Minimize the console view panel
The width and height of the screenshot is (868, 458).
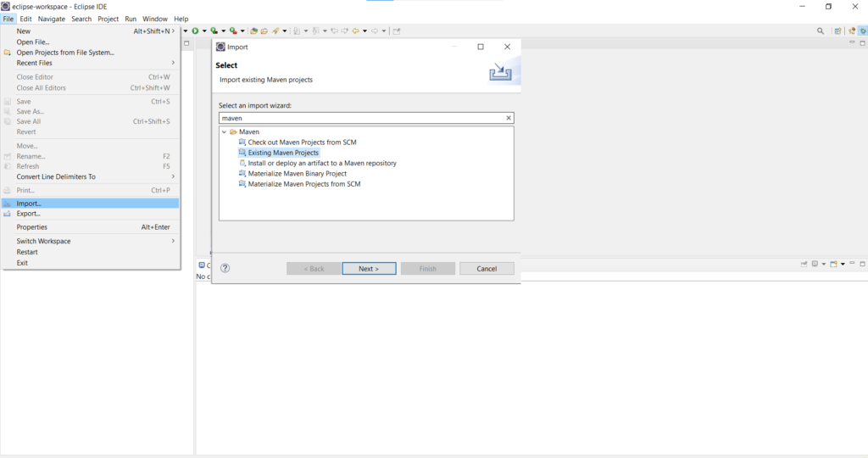point(852,263)
